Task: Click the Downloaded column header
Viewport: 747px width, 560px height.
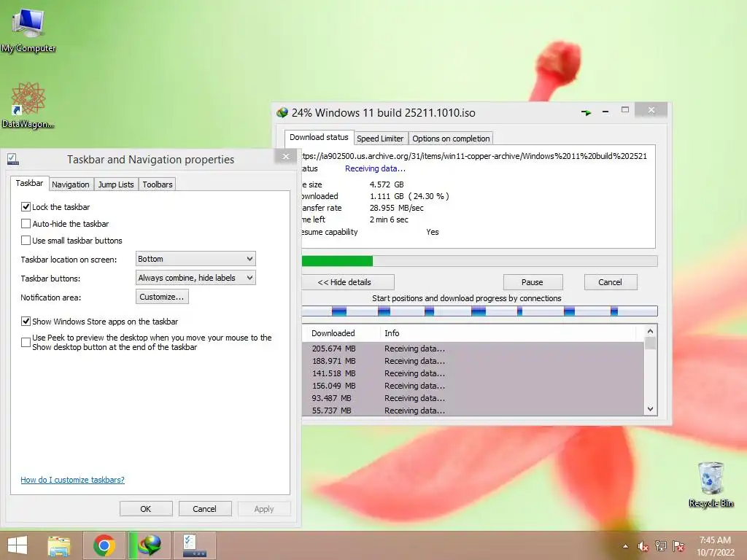Action: coord(340,332)
